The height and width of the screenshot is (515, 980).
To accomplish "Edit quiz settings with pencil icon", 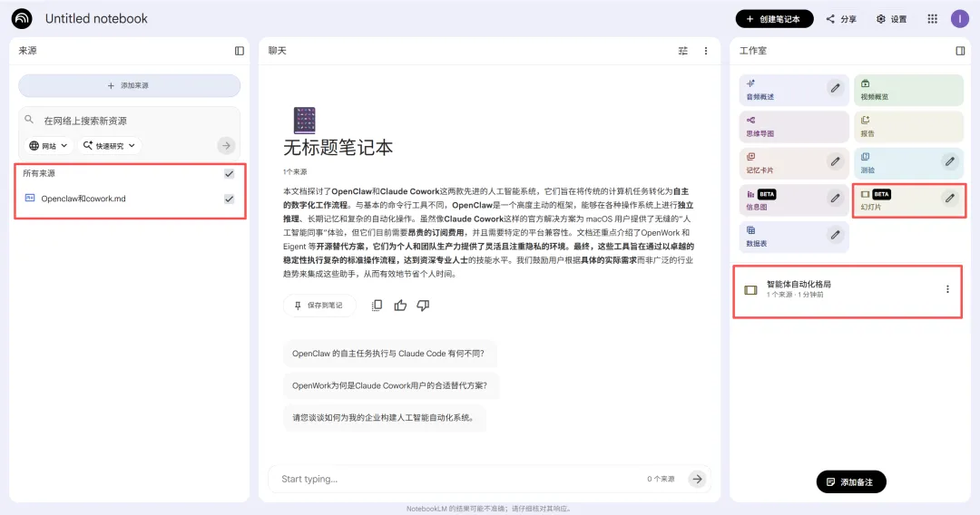I will click(x=949, y=161).
